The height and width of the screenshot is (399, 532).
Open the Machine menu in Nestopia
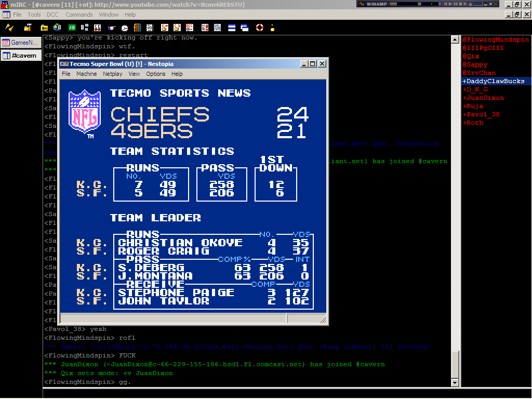[86, 74]
